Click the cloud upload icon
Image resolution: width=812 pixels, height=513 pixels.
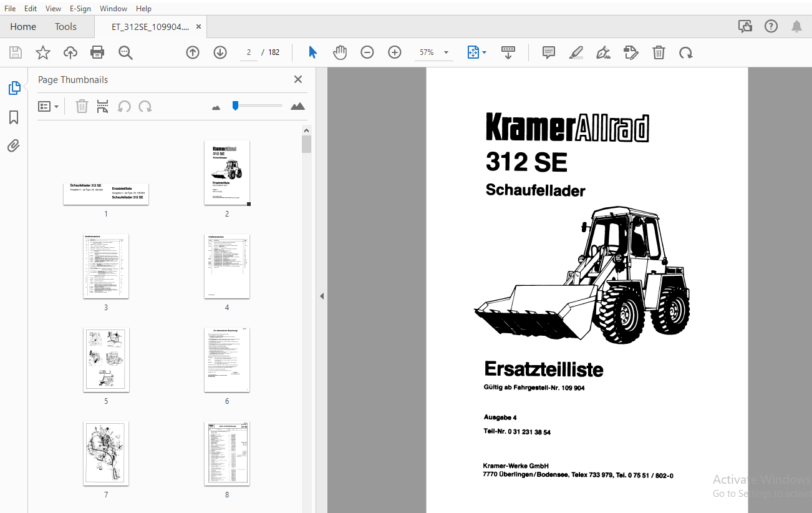(x=70, y=52)
